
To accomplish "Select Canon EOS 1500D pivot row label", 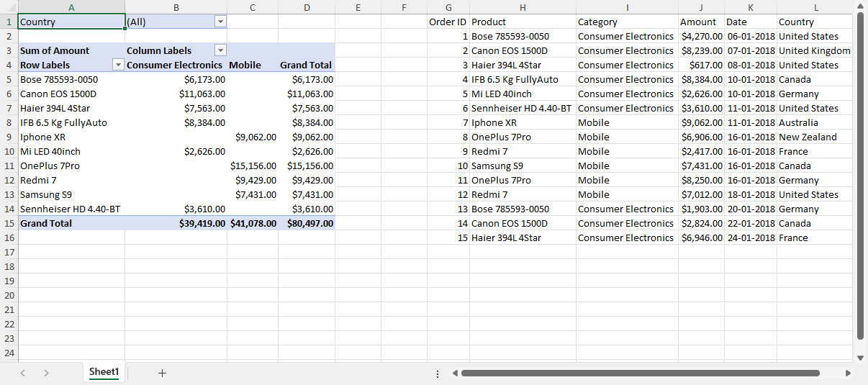I will tap(71, 94).
